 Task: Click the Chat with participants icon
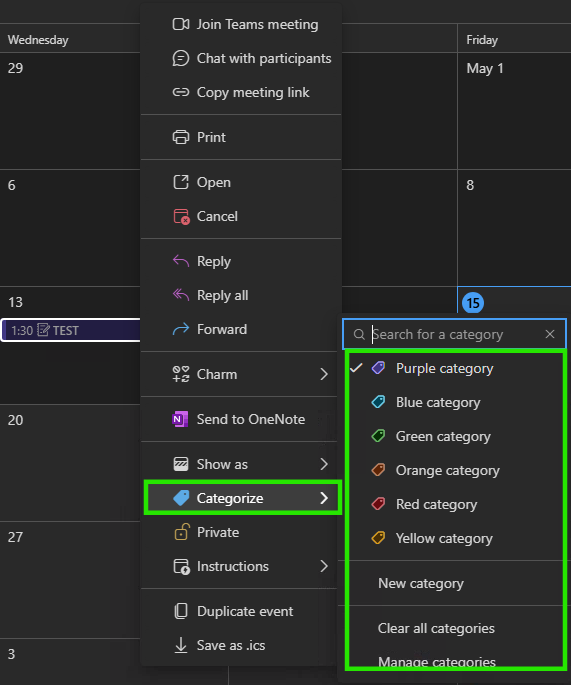[180, 58]
